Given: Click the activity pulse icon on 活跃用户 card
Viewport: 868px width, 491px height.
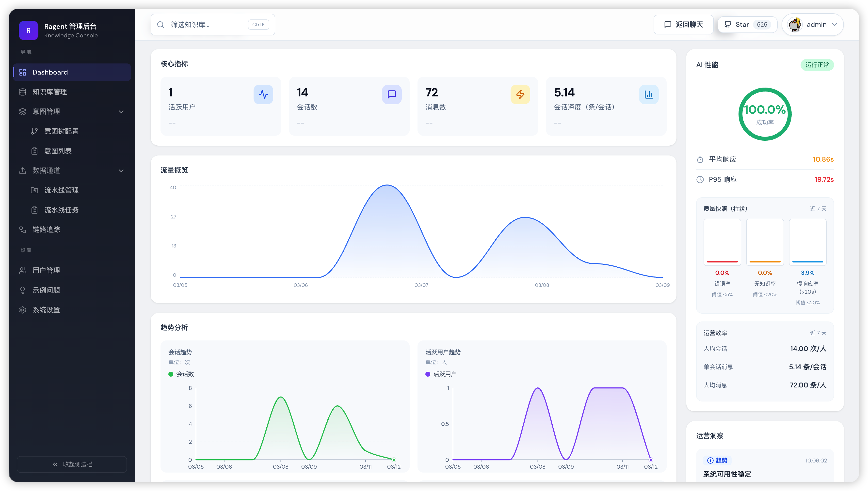Looking at the screenshot, I should tap(263, 94).
